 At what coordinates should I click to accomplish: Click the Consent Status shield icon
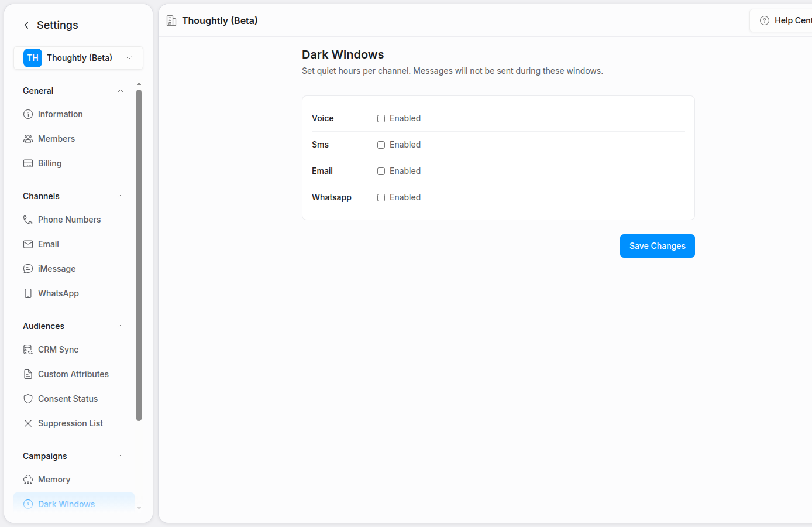(x=28, y=399)
